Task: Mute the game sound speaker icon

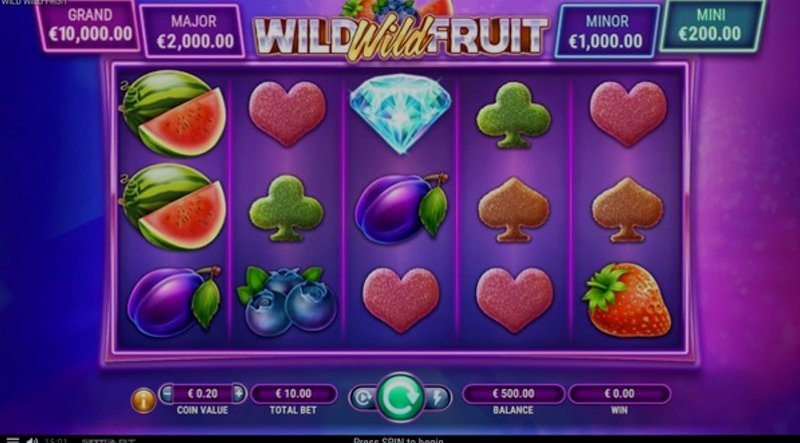Action: pyautogui.click(x=32, y=440)
